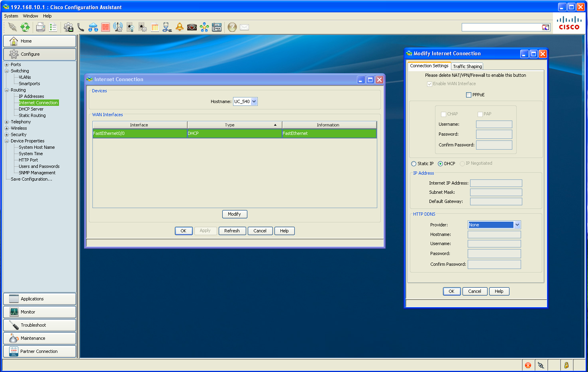
Task: Click the toolbar search input field
Action: click(502, 27)
